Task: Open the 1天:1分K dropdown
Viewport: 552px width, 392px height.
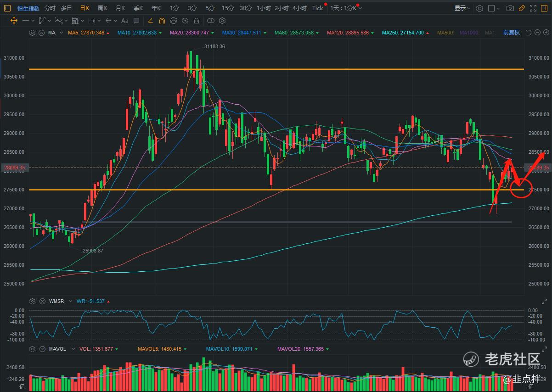Action: coord(346,8)
